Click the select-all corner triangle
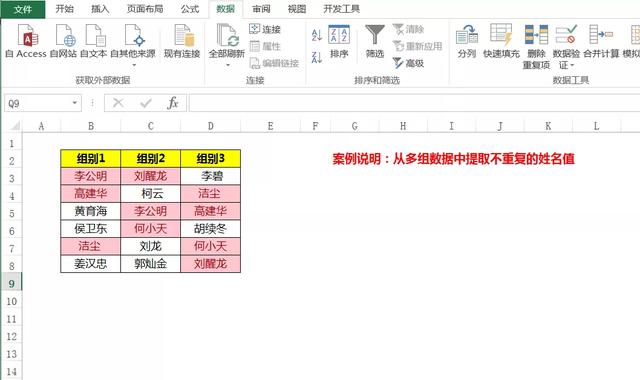This screenshot has height=380, width=640. [x=16, y=126]
